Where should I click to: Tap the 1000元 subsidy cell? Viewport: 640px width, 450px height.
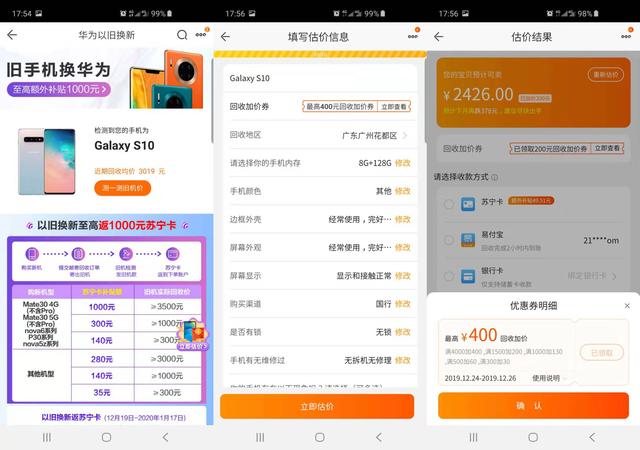(x=102, y=307)
